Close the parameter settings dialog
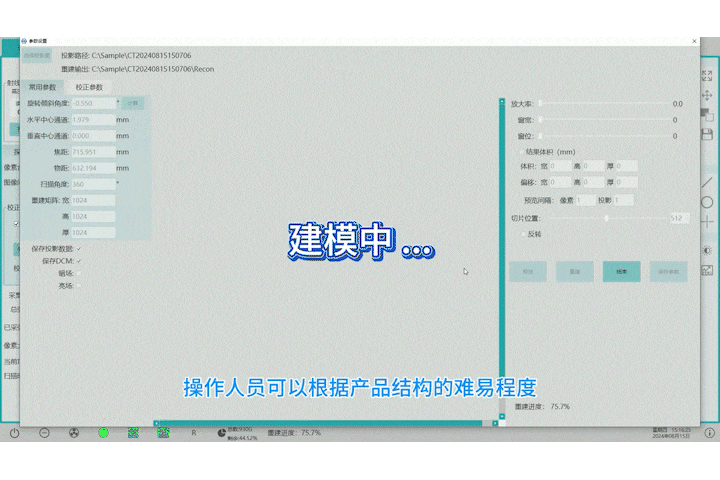The height and width of the screenshot is (480, 720). point(694,41)
